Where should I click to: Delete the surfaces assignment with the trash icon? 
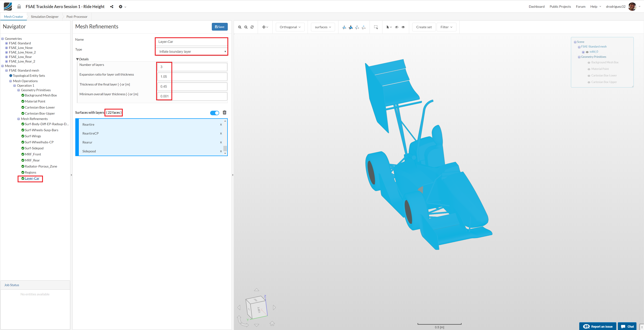point(225,112)
